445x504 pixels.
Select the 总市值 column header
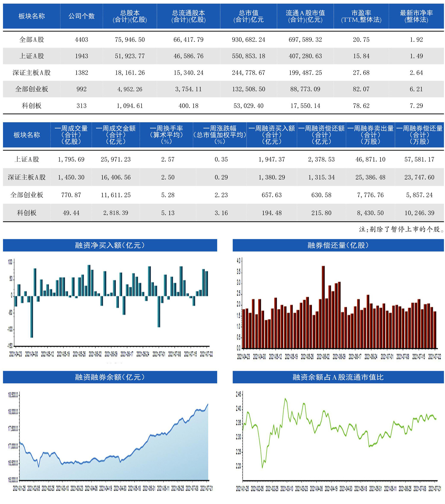click(248, 16)
